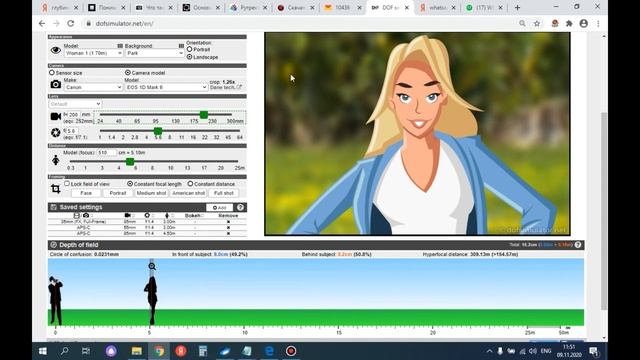Image resolution: width=640 pixels, height=360 pixels.
Task: Open browser zoom magnifier in address bar
Action: [x=522, y=24]
